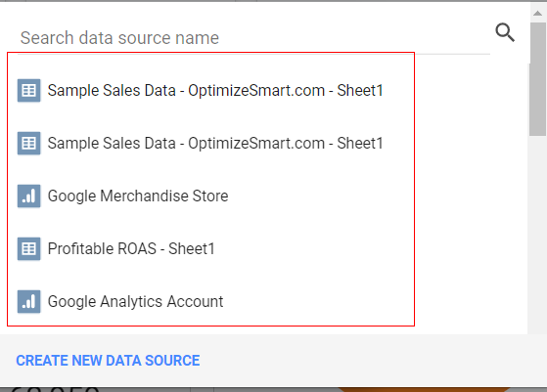Click the gray footer bar beside CREATE link
547x392 pixels.
pyautogui.click(x=366, y=361)
